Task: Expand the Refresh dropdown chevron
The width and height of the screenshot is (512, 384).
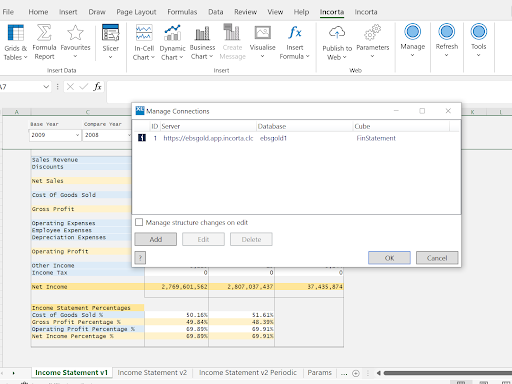Action: 446,55
